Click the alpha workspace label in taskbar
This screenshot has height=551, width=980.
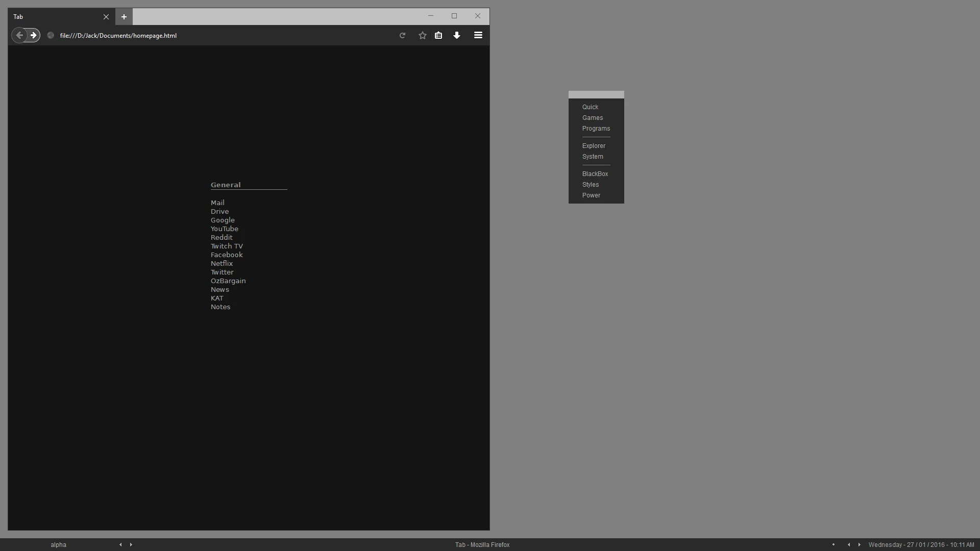tap(58, 545)
